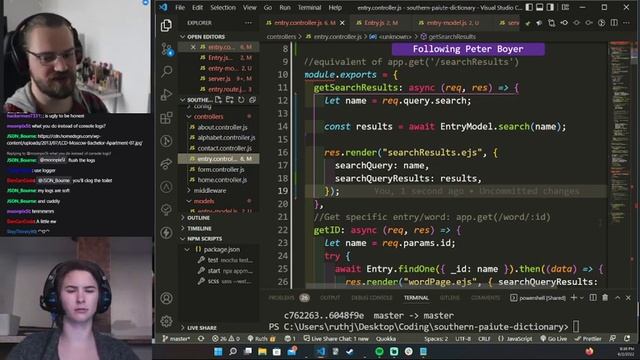Screen dimensions: 640x360
Task: Collapse the SOUTHE... project section
Action: (x=197, y=100)
